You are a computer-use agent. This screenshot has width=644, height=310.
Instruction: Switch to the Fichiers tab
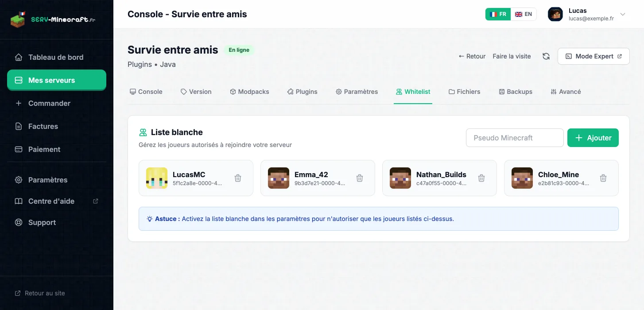click(x=465, y=92)
